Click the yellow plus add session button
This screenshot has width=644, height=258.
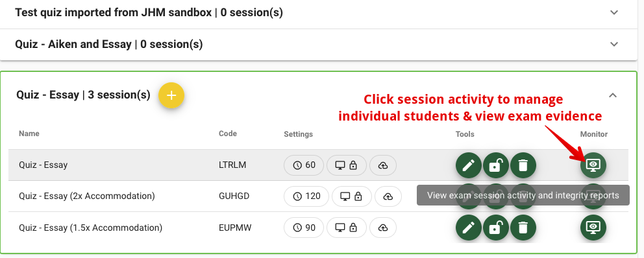[x=171, y=95]
